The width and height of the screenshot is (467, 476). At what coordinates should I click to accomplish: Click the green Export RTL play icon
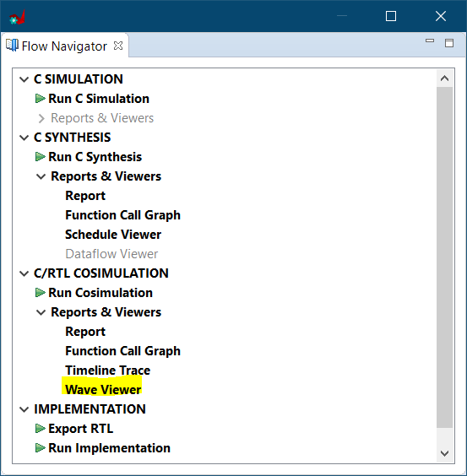point(40,429)
